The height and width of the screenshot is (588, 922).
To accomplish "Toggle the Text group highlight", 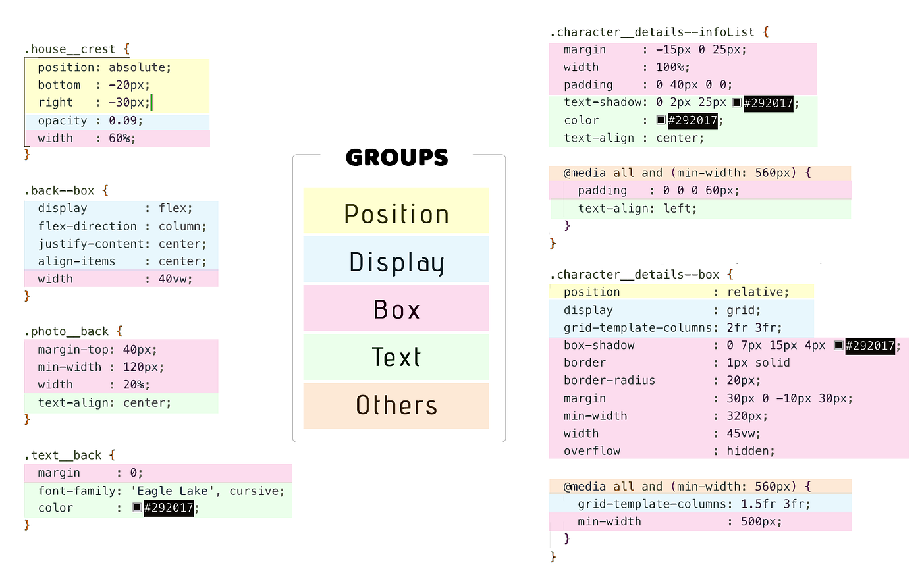I will tap(396, 357).
